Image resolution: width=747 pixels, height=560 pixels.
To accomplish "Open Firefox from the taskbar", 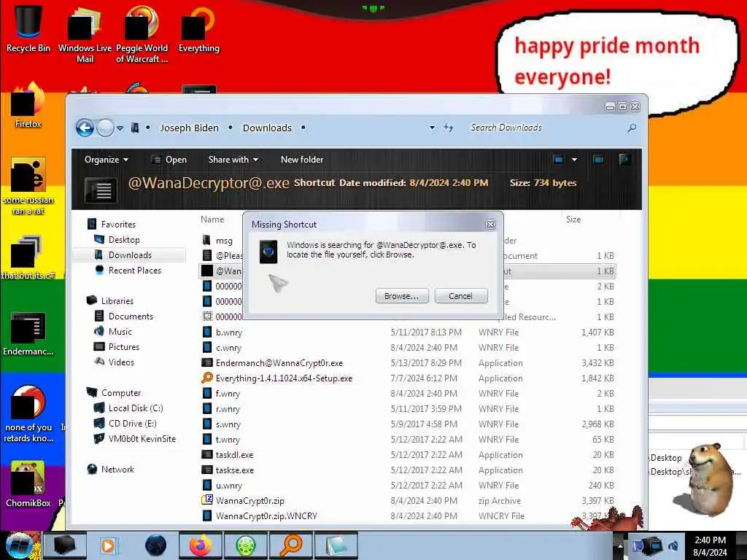I will 201,545.
